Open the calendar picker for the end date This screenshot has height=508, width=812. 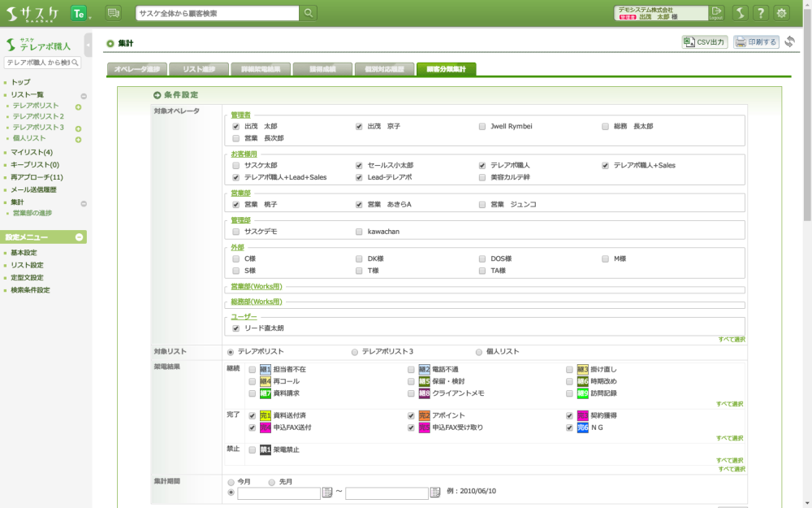tap(435, 493)
